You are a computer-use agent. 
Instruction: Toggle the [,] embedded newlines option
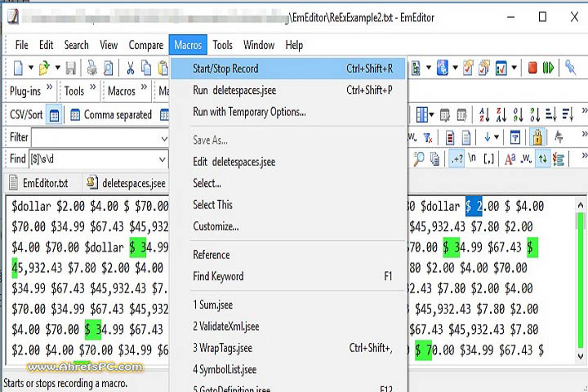(x=488, y=159)
